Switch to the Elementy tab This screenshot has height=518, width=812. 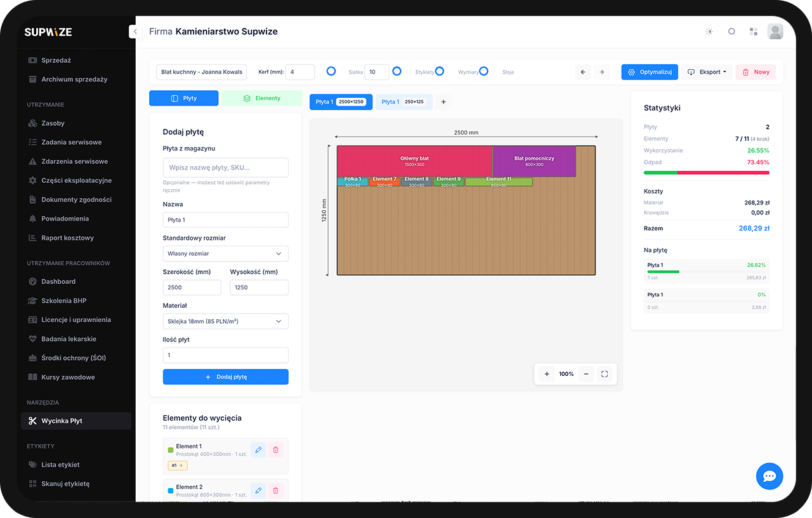261,98
